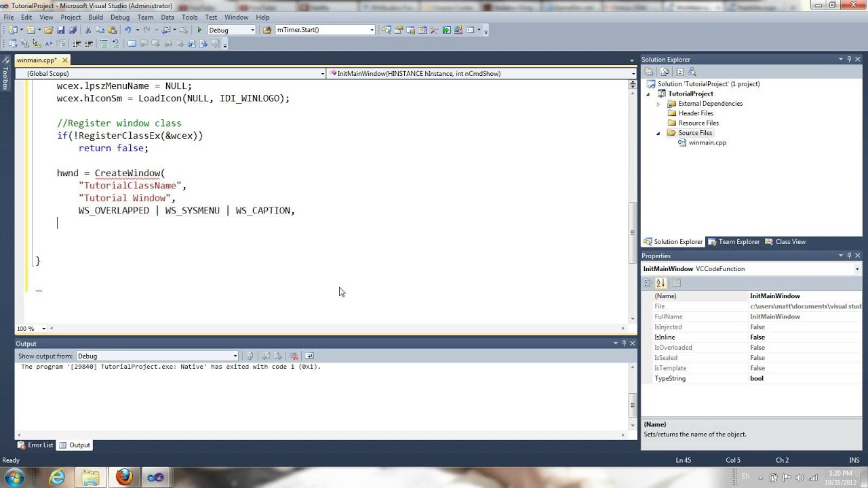The height and width of the screenshot is (488, 868).
Task: Click the New Project toolbar icon
Action: [x=12, y=30]
